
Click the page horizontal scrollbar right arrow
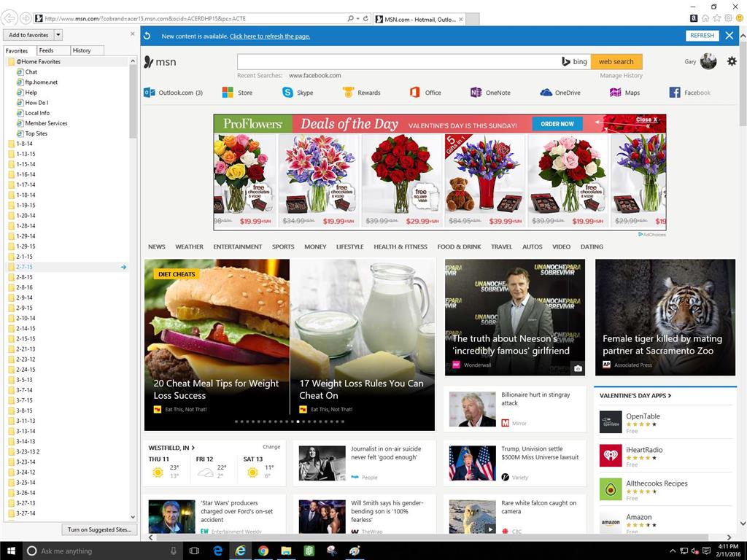coord(729,537)
